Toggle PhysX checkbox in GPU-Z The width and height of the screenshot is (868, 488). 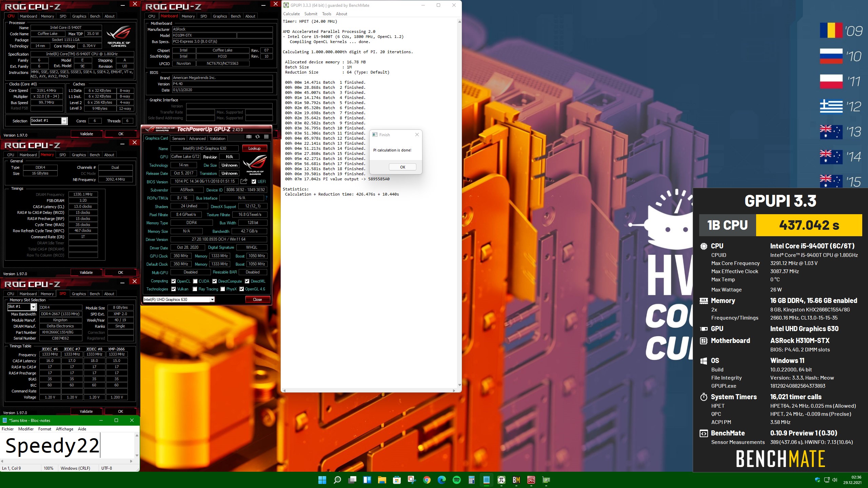click(x=223, y=289)
